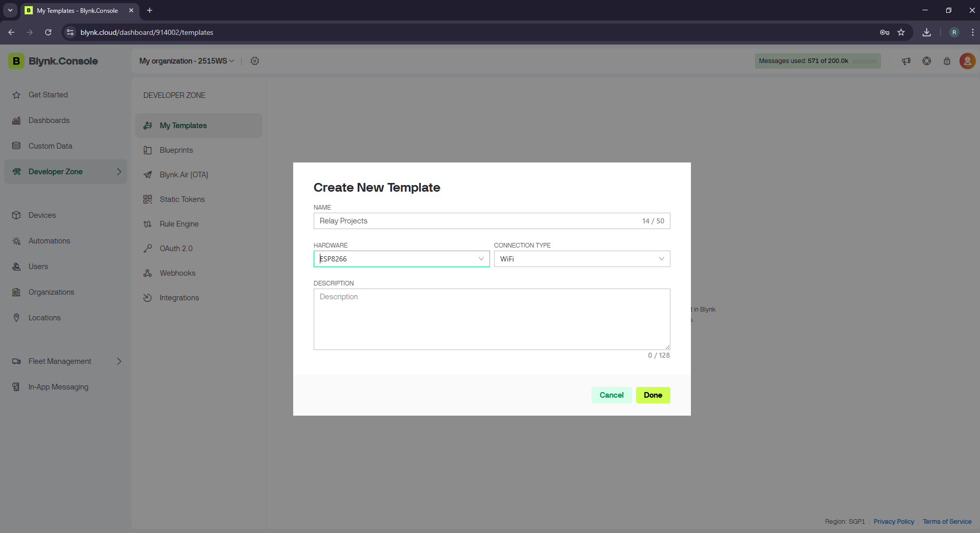Go to Devices in sidebar
This screenshot has height=533, width=980.
pos(42,215)
